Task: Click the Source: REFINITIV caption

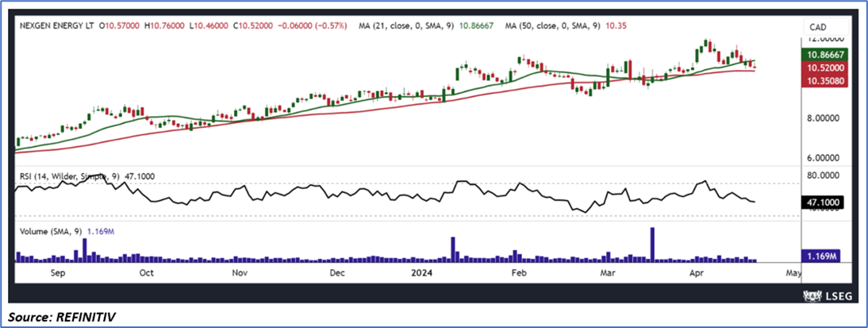Action: pyautogui.click(x=61, y=317)
